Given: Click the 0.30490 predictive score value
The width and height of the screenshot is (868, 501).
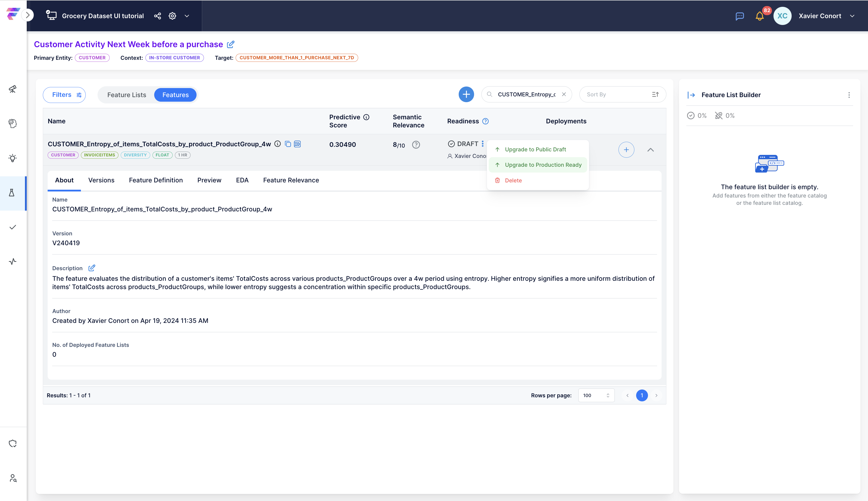Looking at the screenshot, I should (x=343, y=145).
